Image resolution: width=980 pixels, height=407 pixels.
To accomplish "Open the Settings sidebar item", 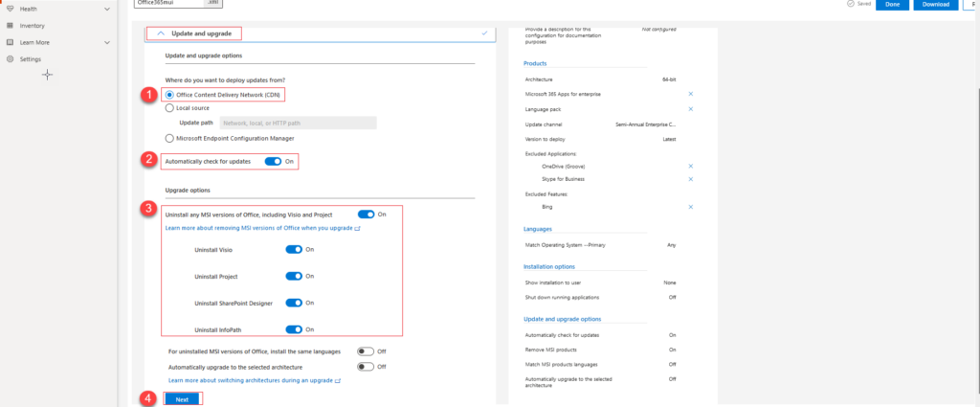I will pos(31,59).
